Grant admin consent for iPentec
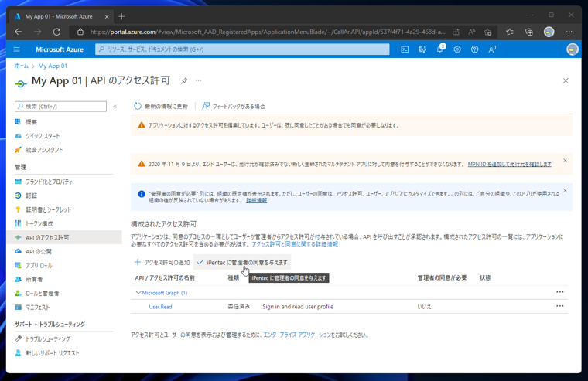 tap(242, 262)
